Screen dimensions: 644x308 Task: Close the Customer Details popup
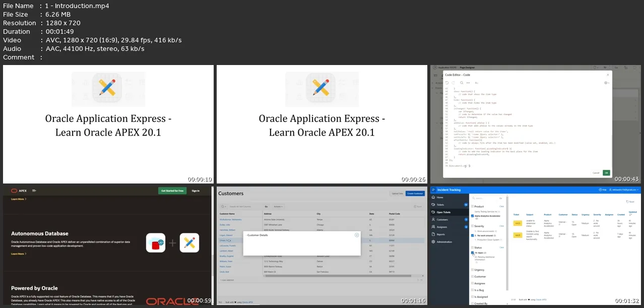[357, 235]
